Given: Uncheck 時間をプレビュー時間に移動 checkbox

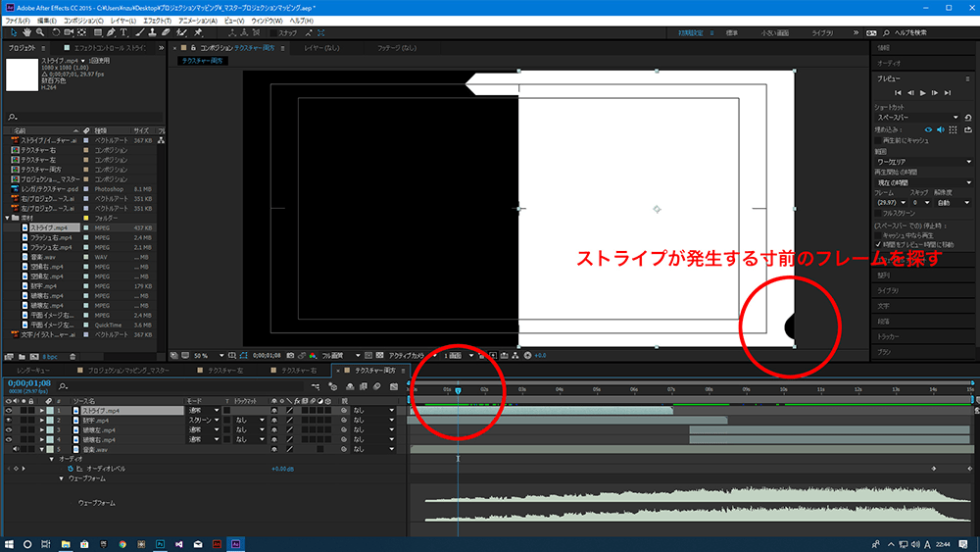Looking at the screenshot, I should (878, 244).
